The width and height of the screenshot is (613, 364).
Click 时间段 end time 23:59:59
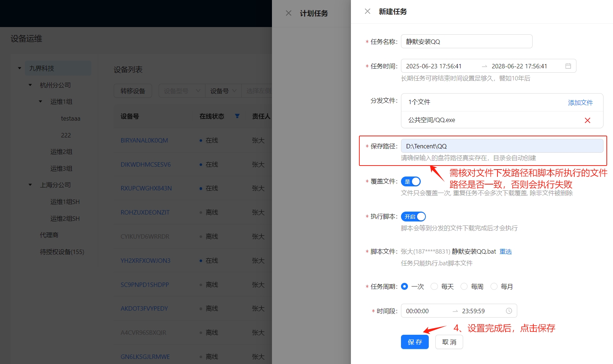pos(473,311)
